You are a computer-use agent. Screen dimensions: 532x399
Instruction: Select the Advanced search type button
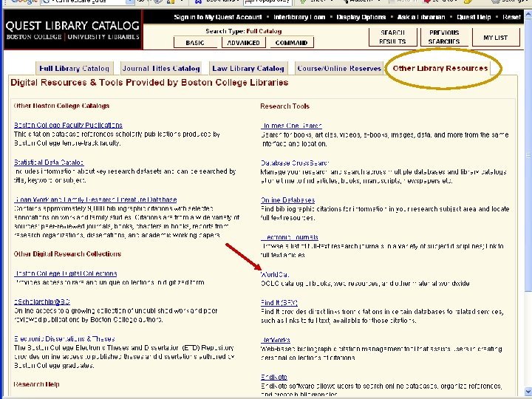pos(243,43)
